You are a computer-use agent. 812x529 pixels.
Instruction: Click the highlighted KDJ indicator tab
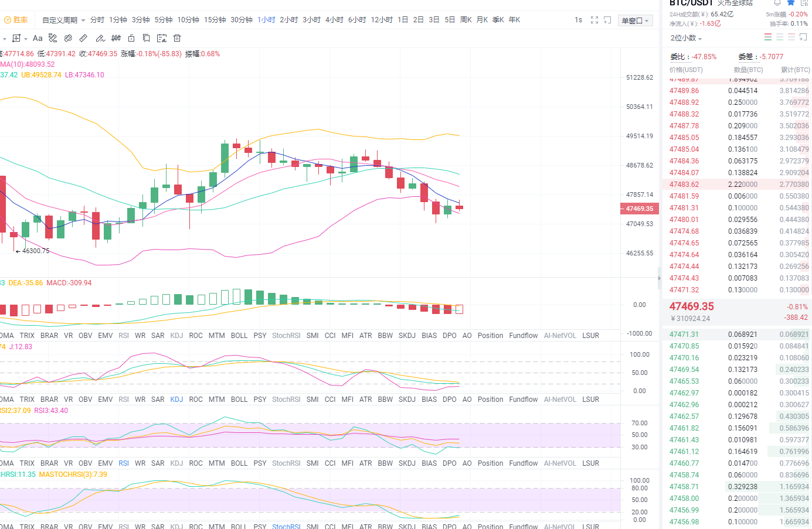[176, 400]
